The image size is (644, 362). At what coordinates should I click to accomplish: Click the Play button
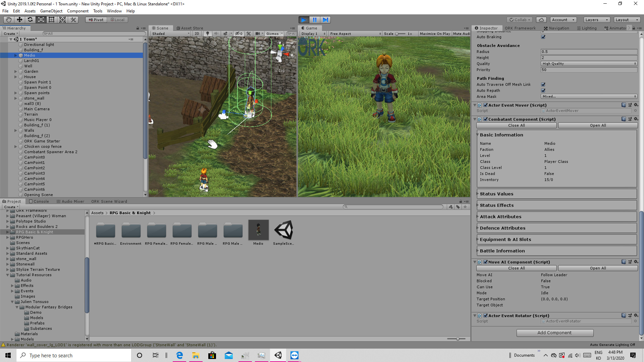coord(304,20)
